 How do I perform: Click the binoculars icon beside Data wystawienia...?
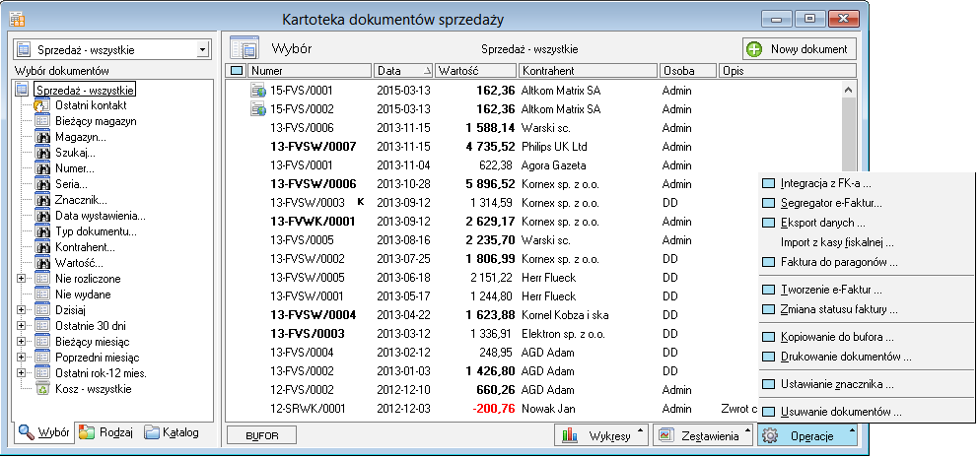(x=41, y=216)
